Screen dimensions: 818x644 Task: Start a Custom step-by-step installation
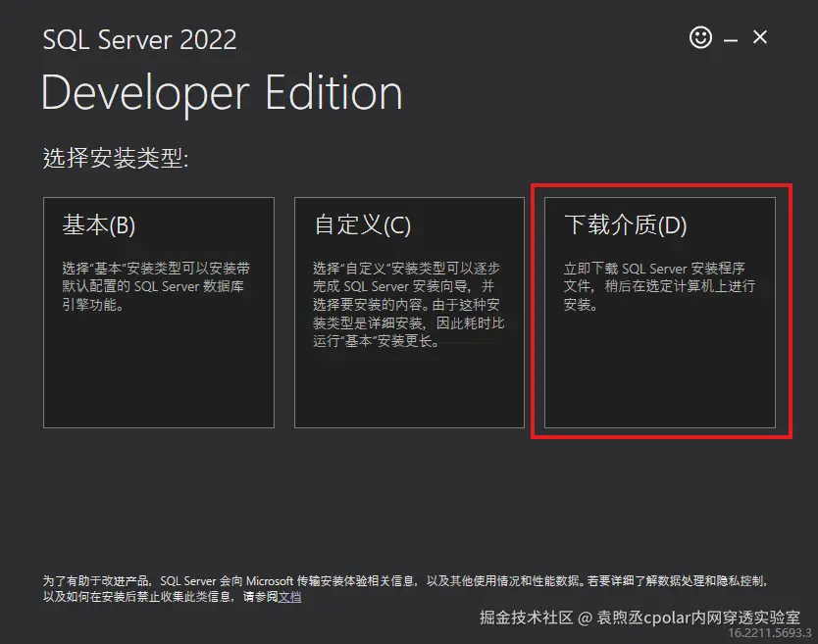click(x=408, y=312)
